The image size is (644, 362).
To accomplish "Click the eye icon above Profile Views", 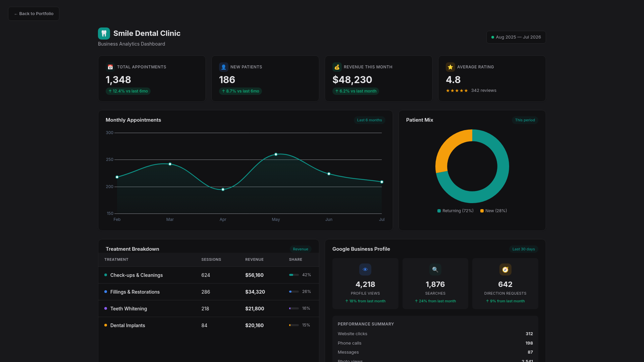I will tap(365, 269).
